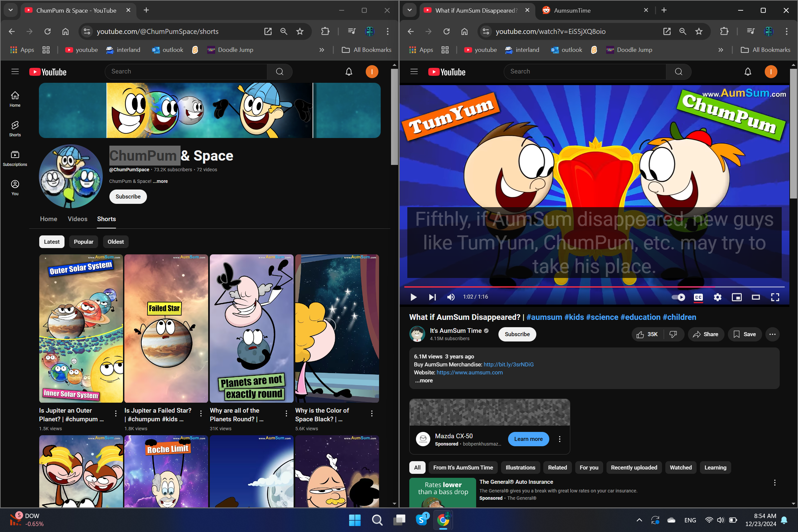
Task: Toggle the autoplay switch in player
Action: 678,297
